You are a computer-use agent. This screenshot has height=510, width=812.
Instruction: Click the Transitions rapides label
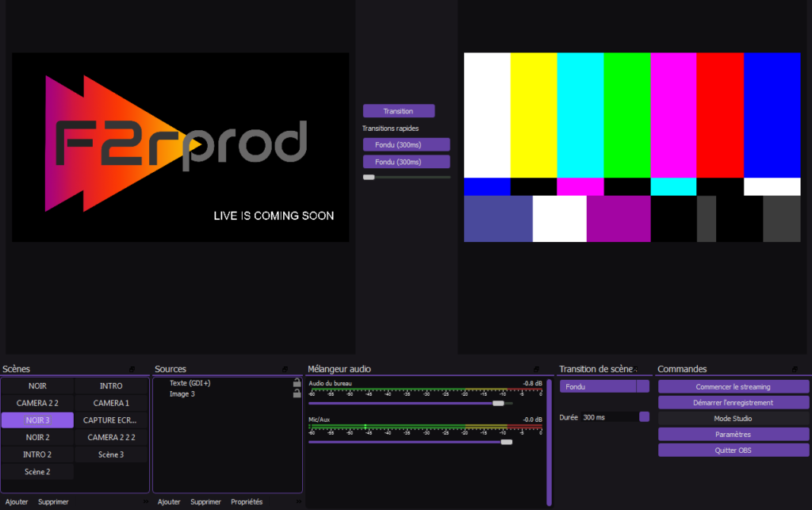click(x=390, y=128)
